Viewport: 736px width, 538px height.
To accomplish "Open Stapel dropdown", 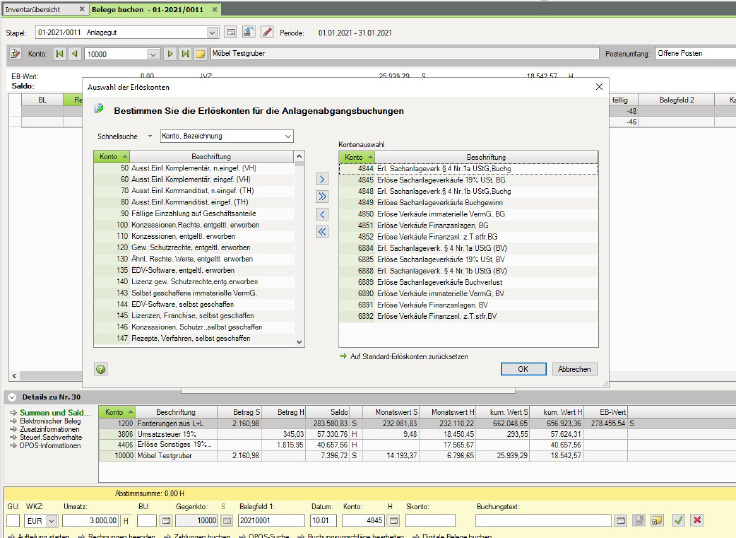I will (212, 32).
